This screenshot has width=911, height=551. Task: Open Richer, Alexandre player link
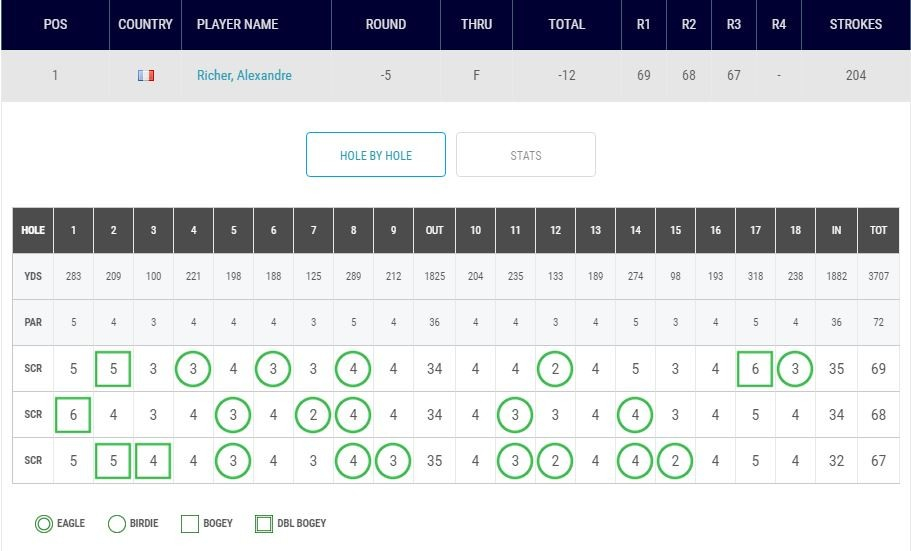coord(244,76)
